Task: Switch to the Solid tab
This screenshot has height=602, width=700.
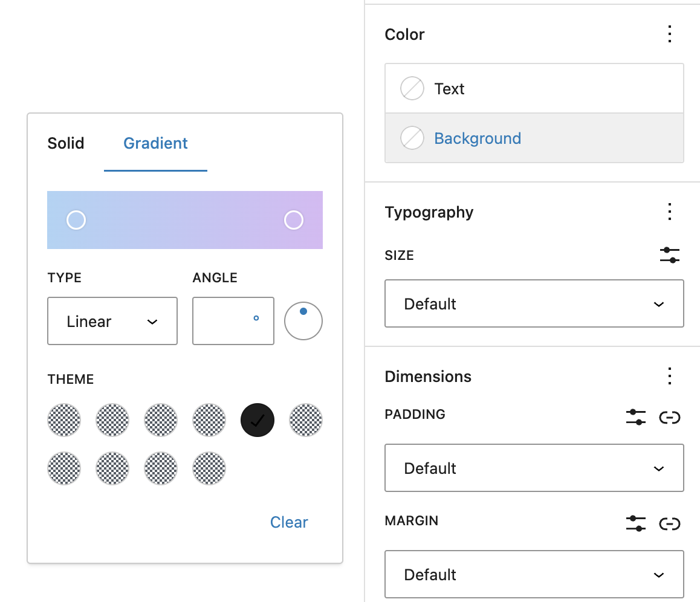Action: point(65,143)
